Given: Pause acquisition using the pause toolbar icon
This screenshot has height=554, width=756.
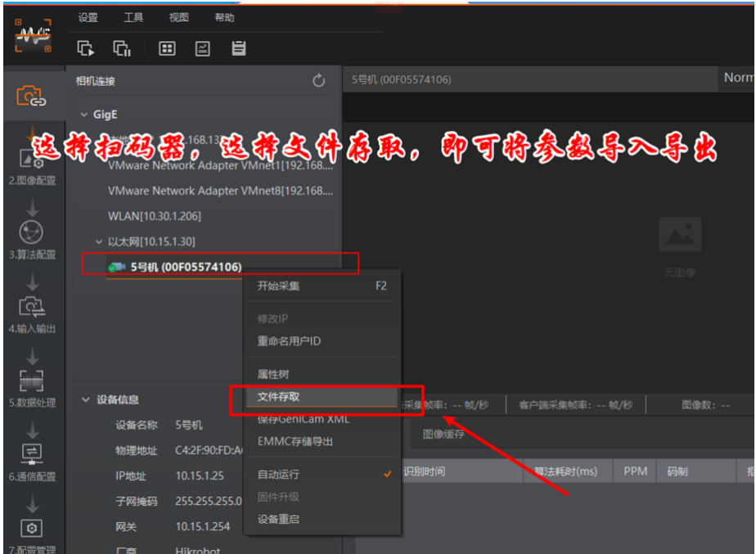Looking at the screenshot, I should pos(119,48).
